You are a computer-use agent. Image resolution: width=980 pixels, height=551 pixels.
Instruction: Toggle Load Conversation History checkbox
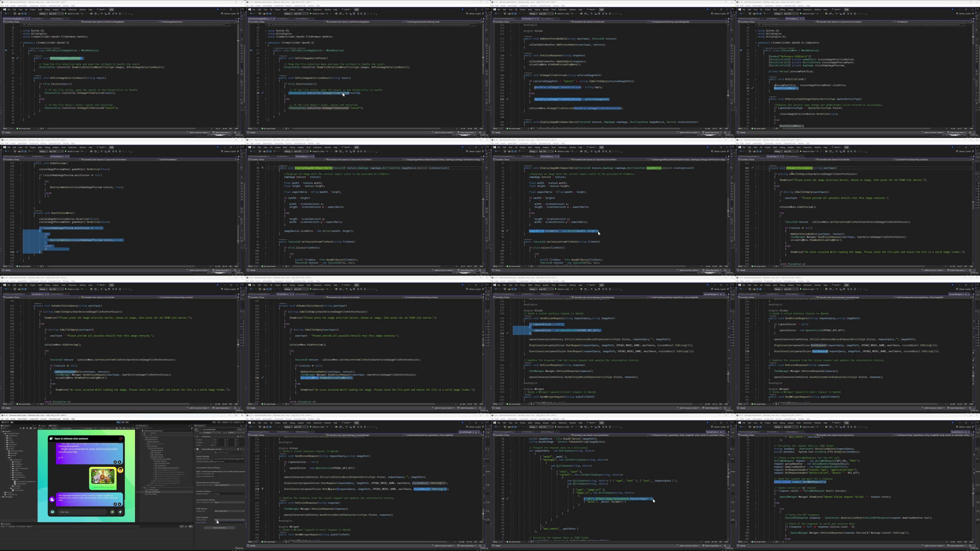click(x=215, y=477)
